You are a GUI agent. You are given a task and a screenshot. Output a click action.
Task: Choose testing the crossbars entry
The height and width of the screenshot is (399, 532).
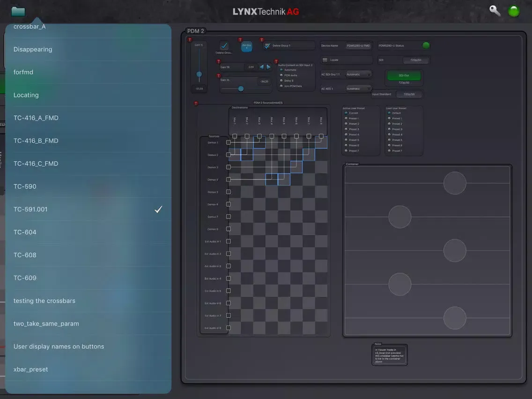[88, 301]
